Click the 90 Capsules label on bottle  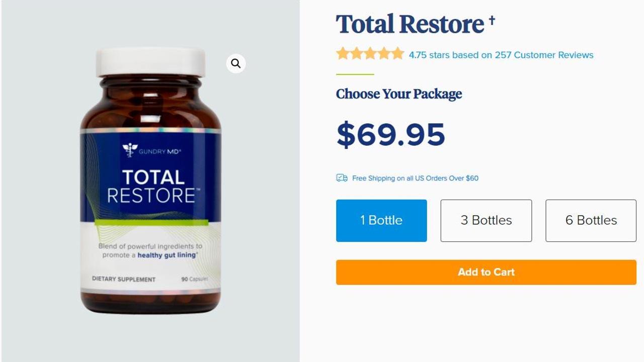coord(194,279)
